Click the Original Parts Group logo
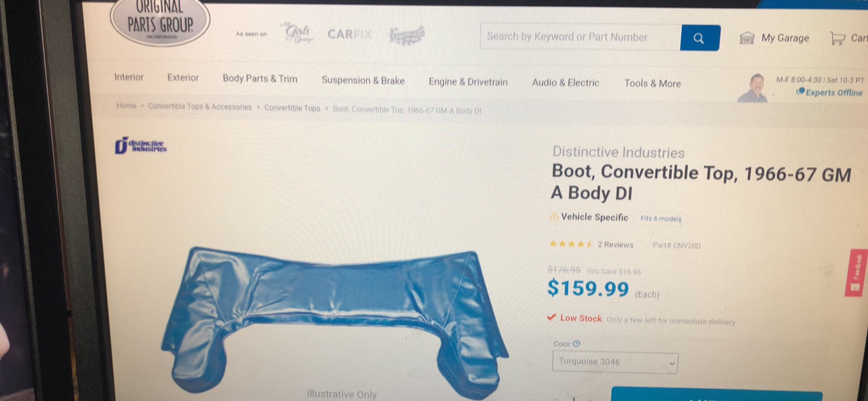Screen dimensions: 868x401 (x=160, y=22)
